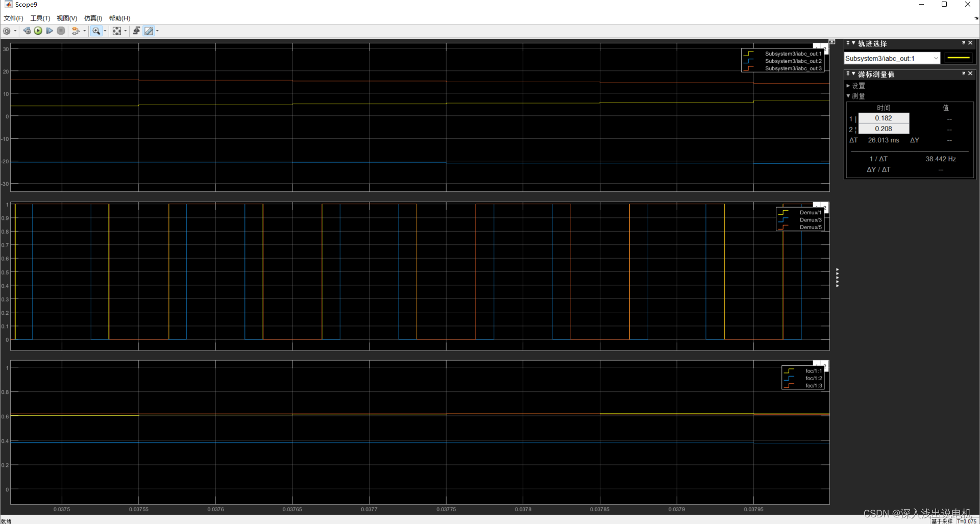Open the configuration gear dropdown arrow
This screenshot has width=980, height=524.
(x=15, y=31)
